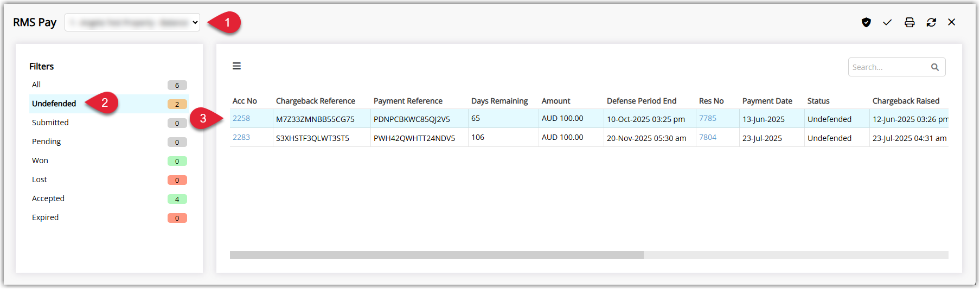The height and width of the screenshot is (289, 980).
Task: Close the RMS Pay window
Action: click(x=952, y=22)
